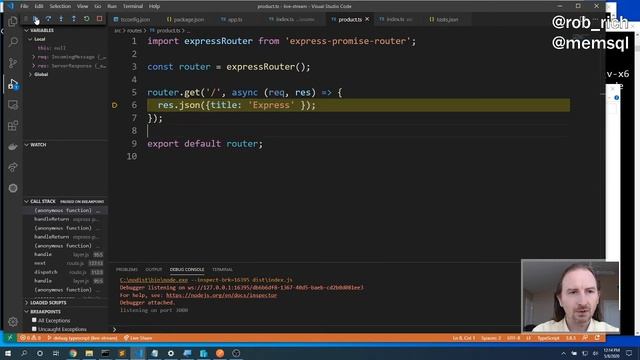Collapse the Local variables scope
The image size is (640, 360).
[31, 39]
